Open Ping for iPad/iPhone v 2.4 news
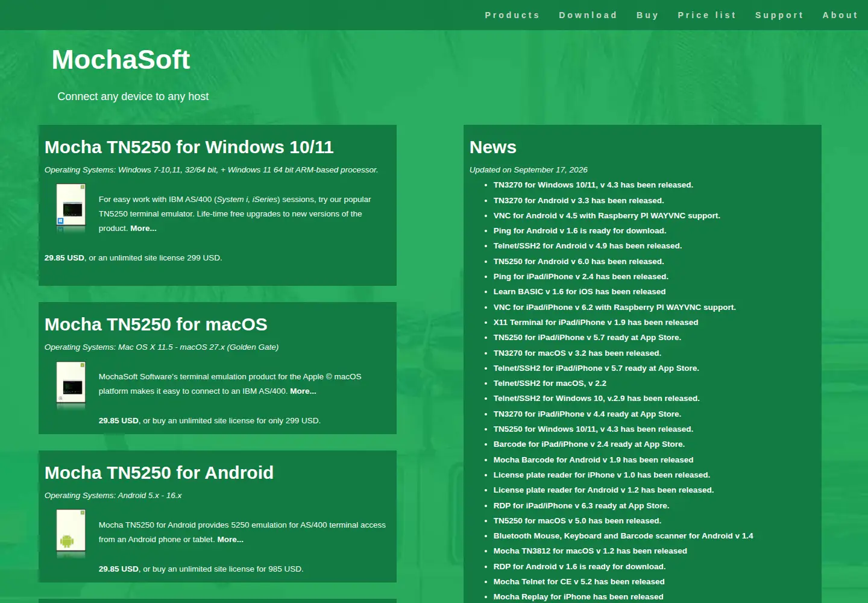The image size is (868, 603). 581,277
